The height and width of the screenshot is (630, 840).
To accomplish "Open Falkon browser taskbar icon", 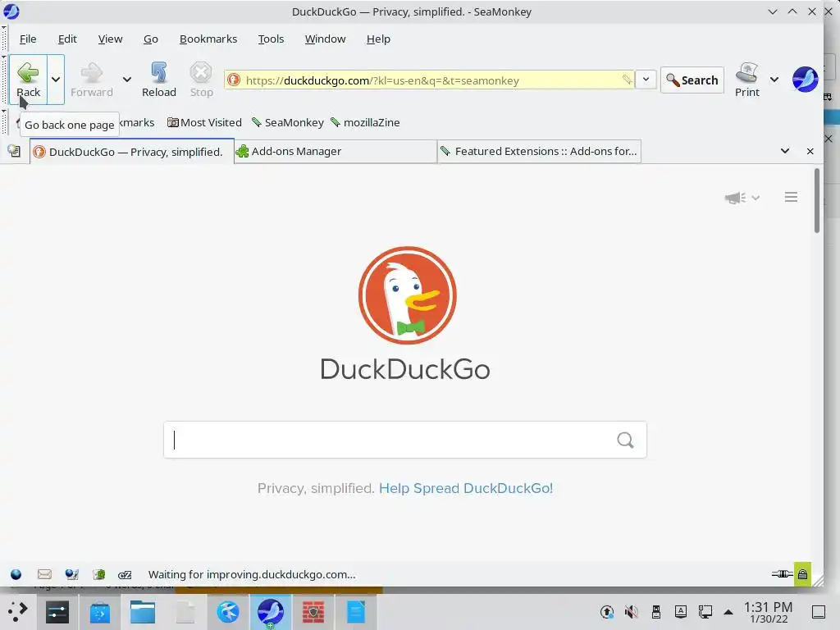I will [x=228, y=612].
